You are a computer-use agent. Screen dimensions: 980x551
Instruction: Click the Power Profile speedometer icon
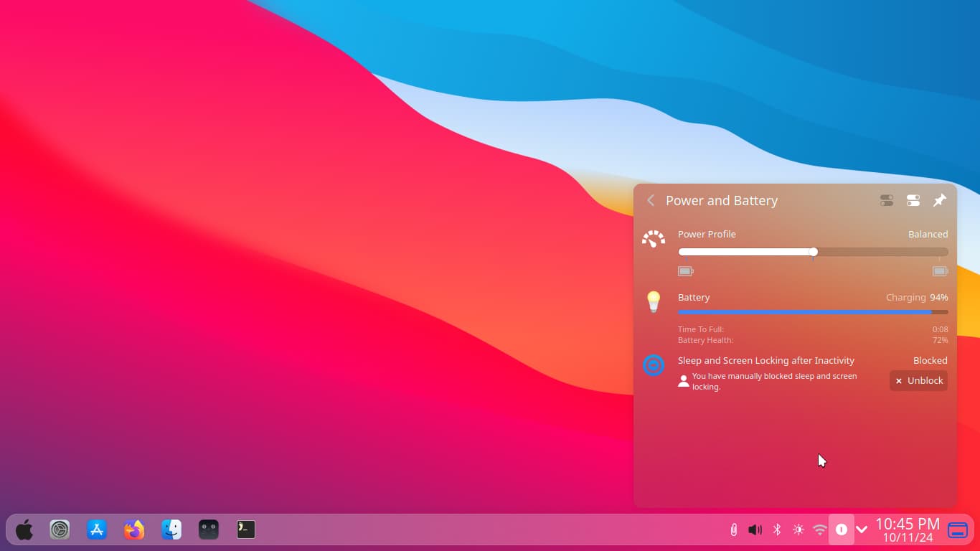point(654,240)
